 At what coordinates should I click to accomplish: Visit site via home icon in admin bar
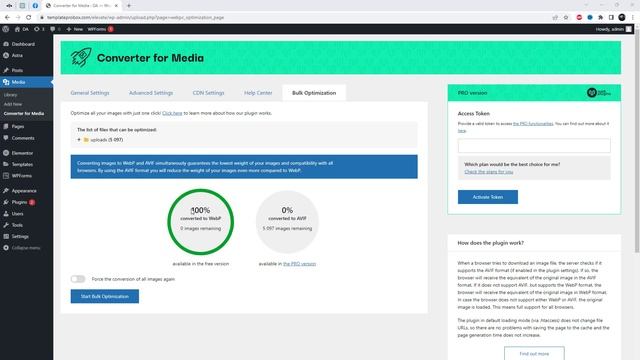pyautogui.click(x=17, y=29)
